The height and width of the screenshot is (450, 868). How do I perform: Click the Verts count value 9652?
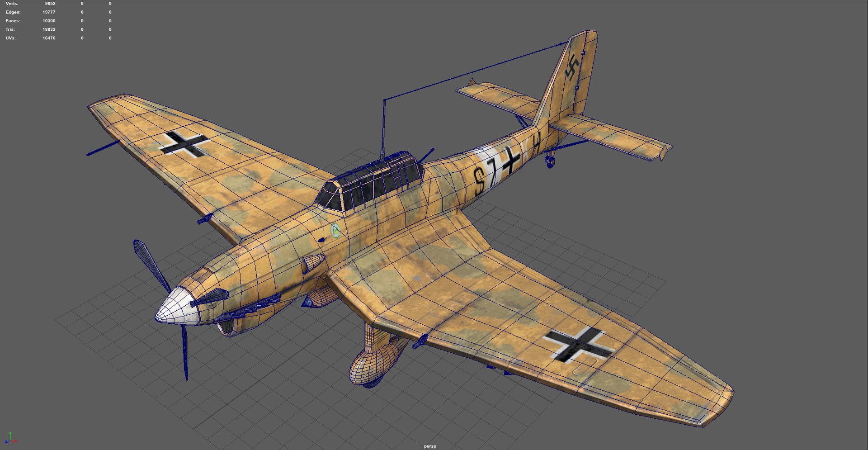(x=50, y=4)
